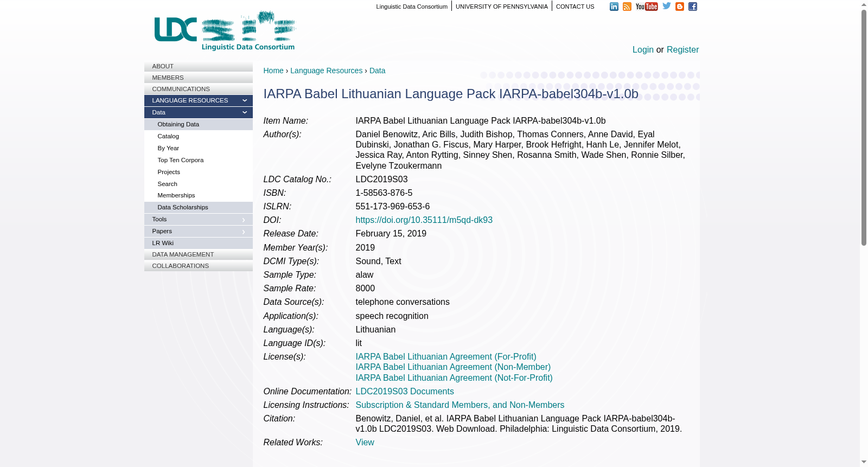Go to Language Resources breadcrumb
This screenshot has height=467, width=868.
click(326, 71)
